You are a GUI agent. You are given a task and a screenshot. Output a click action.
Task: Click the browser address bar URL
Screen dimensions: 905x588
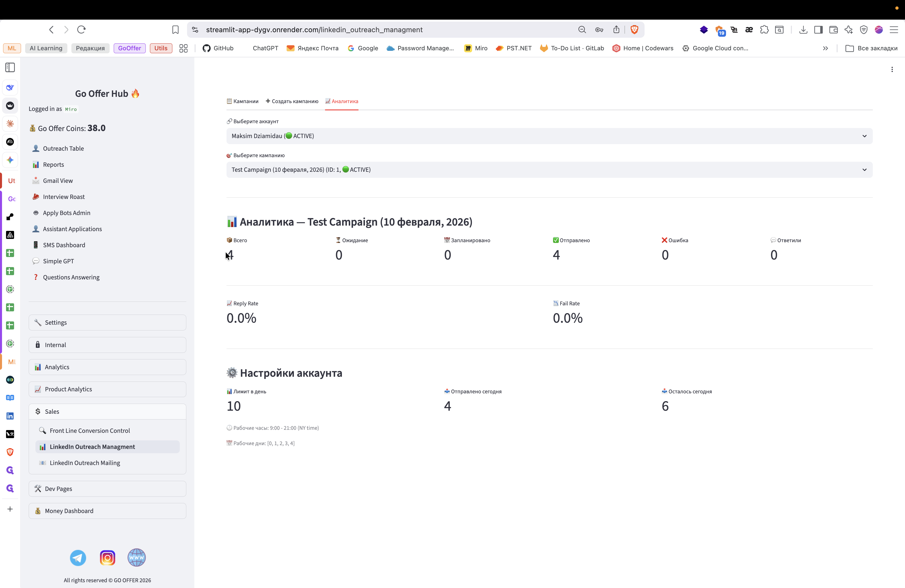[314, 30]
